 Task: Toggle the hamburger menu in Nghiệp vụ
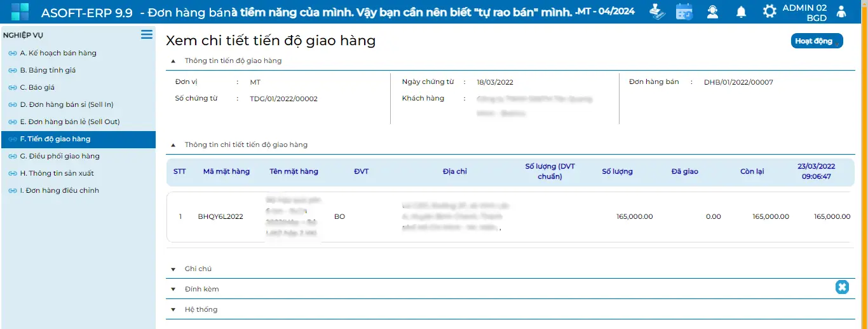tap(147, 34)
